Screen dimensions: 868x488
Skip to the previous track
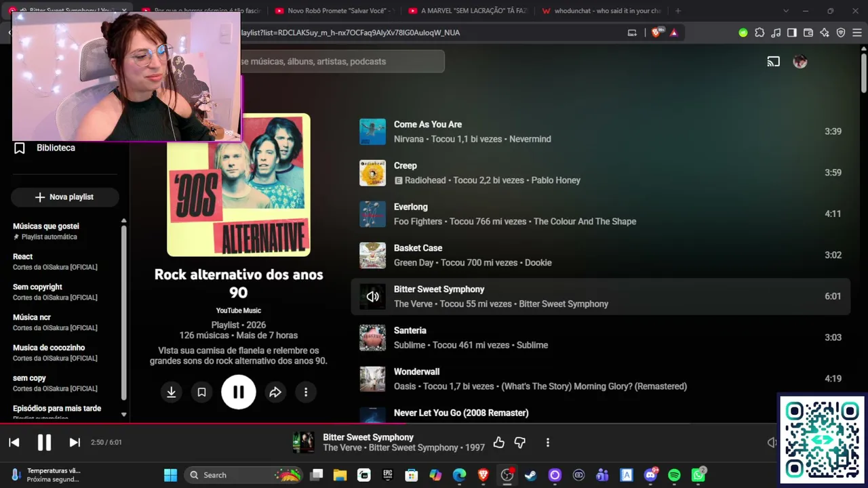(14, 443)
